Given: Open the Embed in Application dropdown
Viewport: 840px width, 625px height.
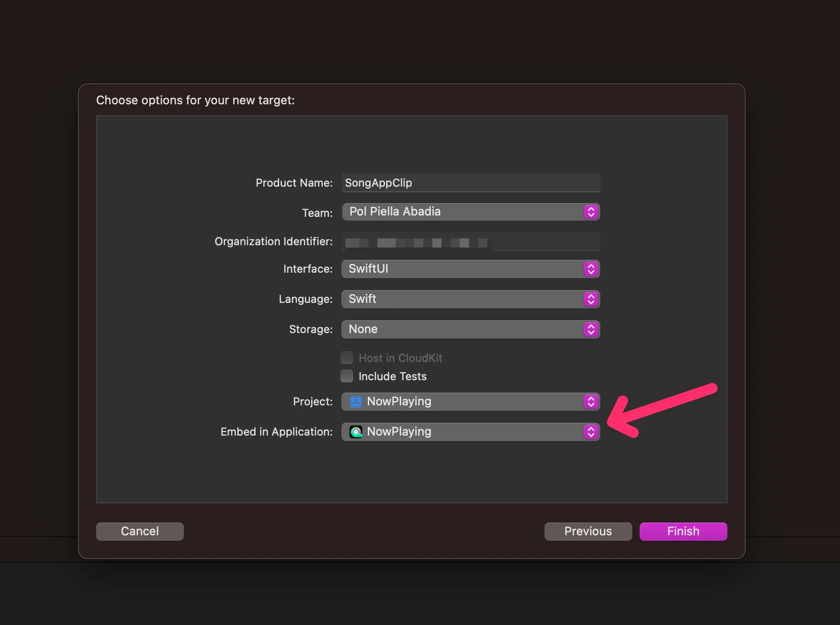Looking at the screenshot, I should [x=470, y=431].
